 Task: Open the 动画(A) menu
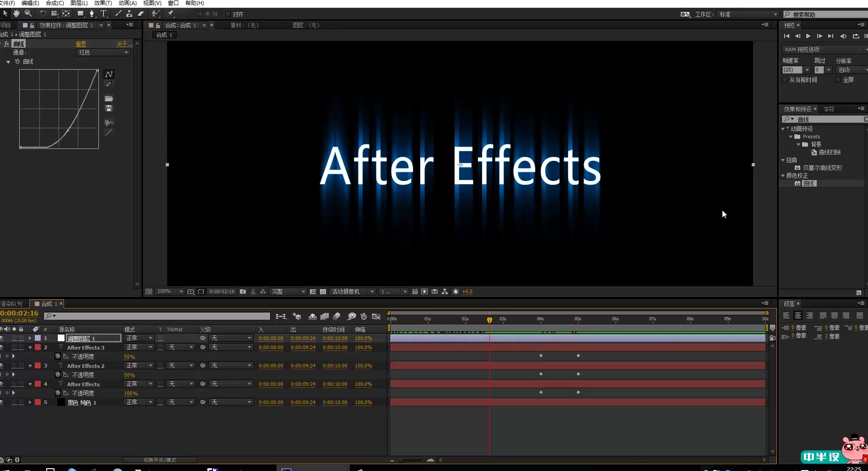(x=127, y=3)
